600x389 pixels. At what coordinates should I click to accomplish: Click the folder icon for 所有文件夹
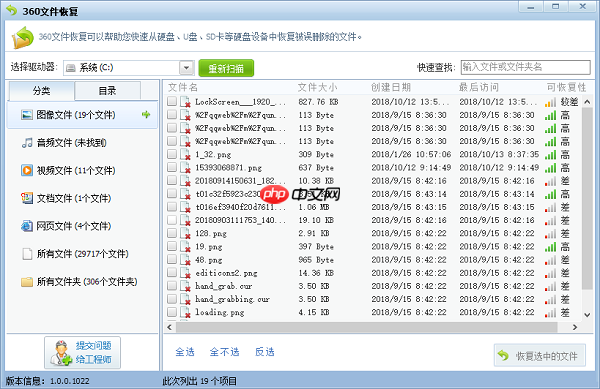[27, 282]
